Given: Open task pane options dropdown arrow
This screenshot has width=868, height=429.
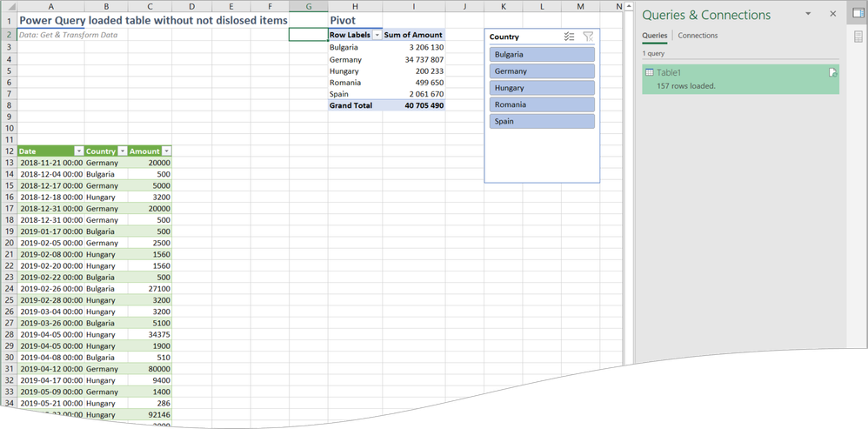Looking at the screenshot, I should [808, 13].
